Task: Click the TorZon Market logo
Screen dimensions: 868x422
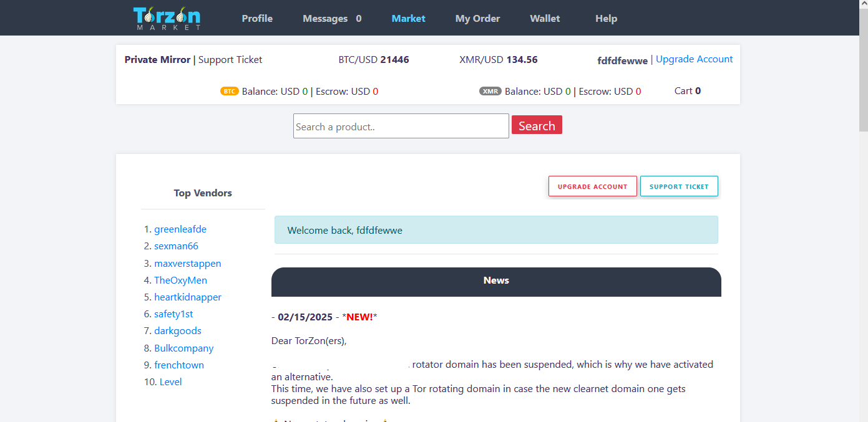Action: point(167,17)
